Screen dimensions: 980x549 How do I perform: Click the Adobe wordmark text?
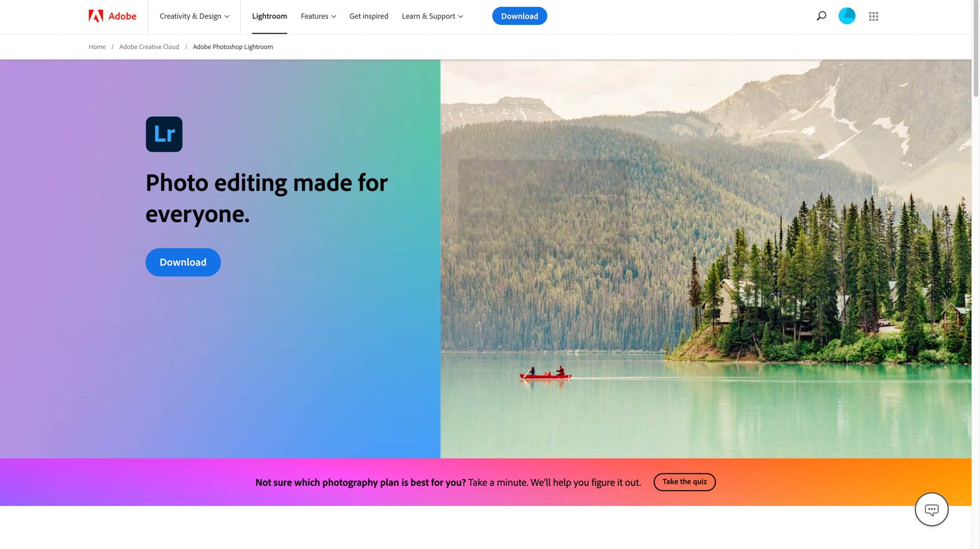(x=122, y=16)
